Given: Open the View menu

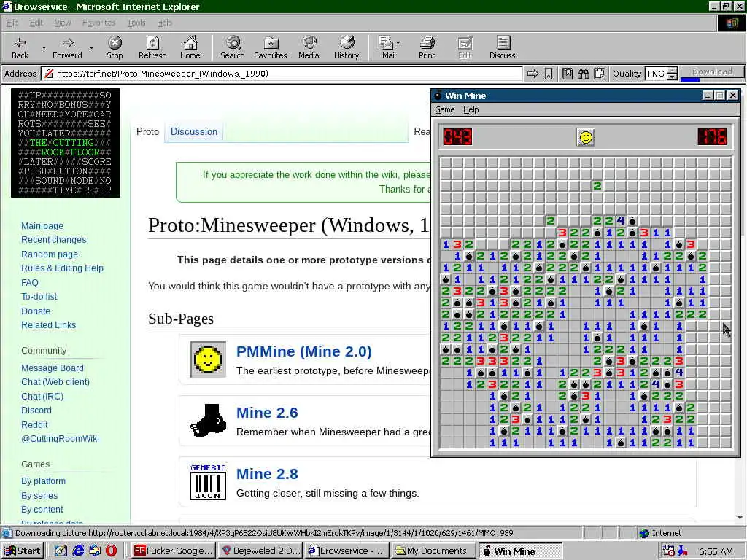Looking at the screenshot, I should click(x=63, y=23).
